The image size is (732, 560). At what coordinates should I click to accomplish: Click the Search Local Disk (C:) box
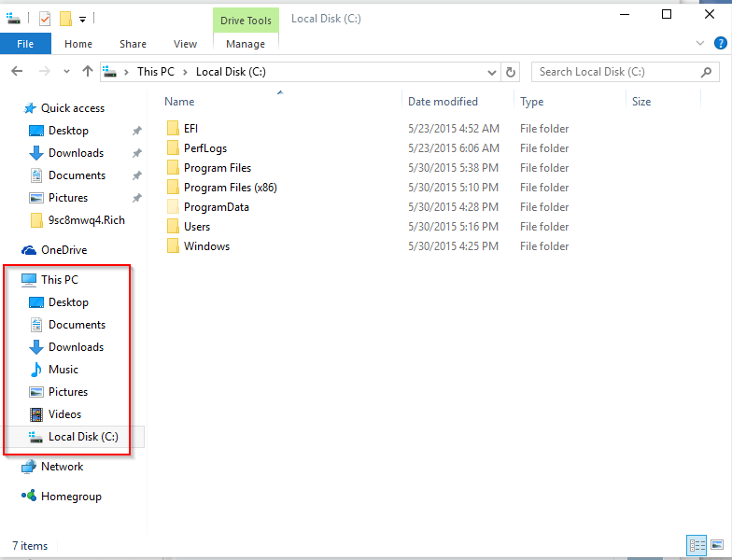[x=616, y=72]
